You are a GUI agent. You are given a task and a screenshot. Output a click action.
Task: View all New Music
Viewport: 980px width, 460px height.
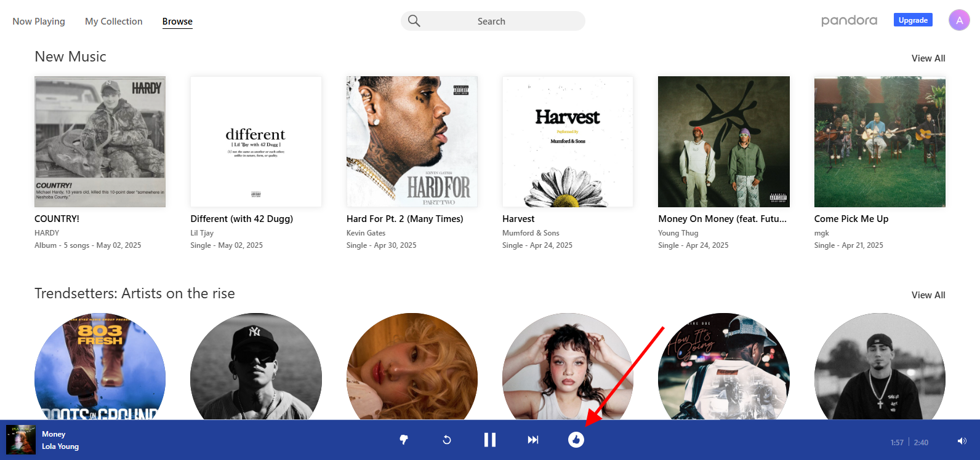[928, 58]
